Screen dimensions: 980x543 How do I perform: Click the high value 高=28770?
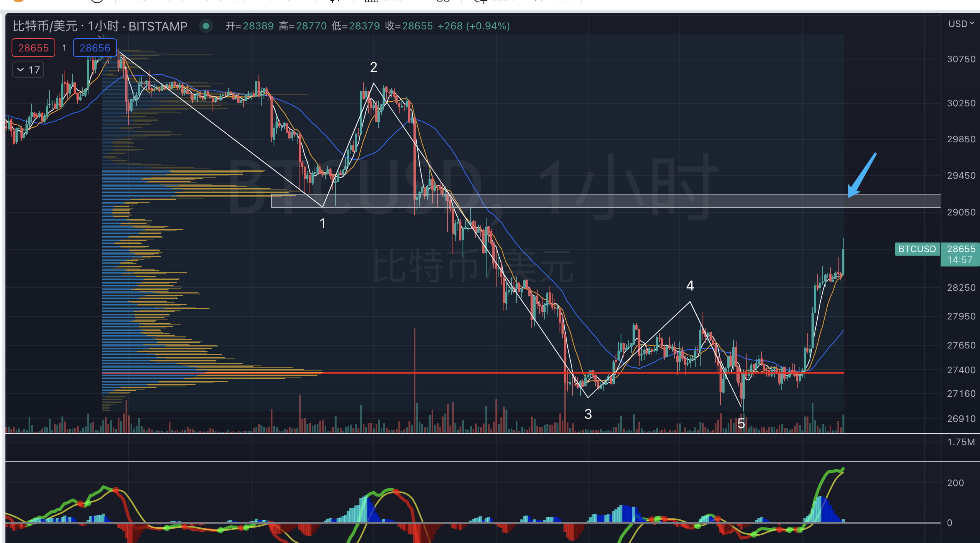pos(303,26)
